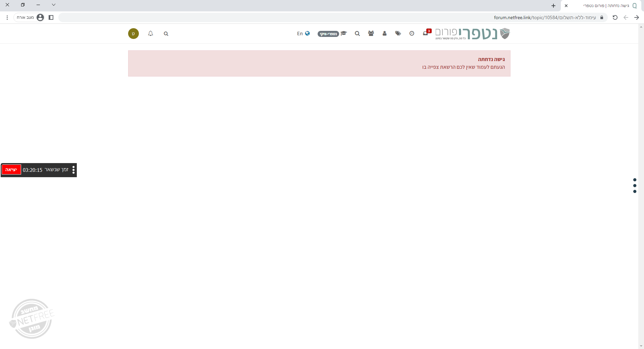Image resolution: width=644 pixels, height=349 pixels.
Task: Click the search icon beside the bell
Action: click(x=166, y=34)
